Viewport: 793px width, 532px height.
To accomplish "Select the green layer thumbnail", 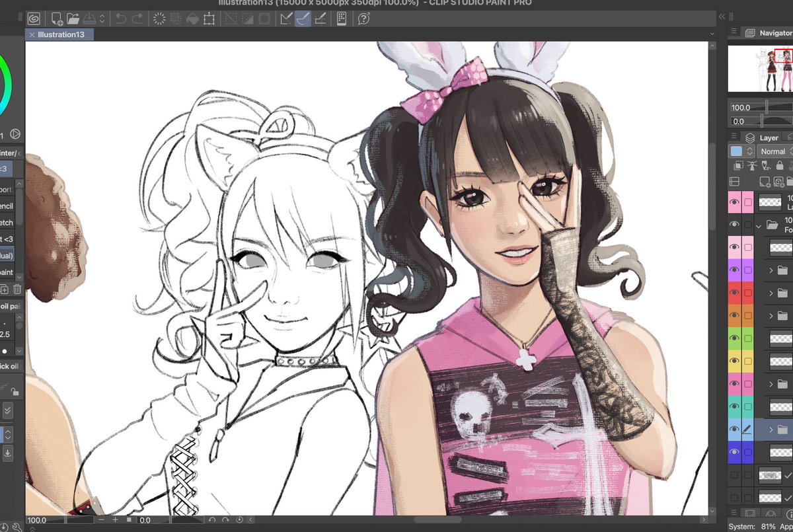I will pyautogui.click(x=782, y=338).
